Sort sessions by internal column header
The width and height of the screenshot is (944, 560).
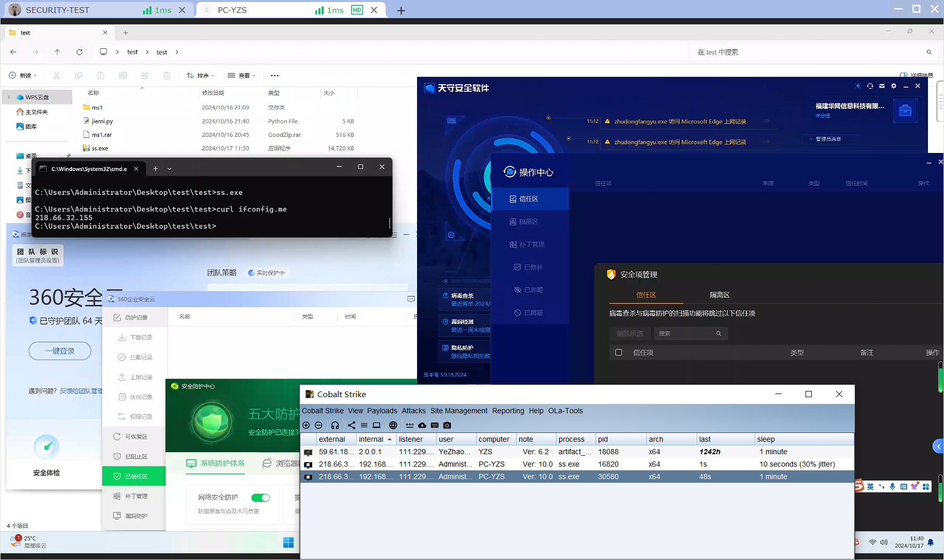click(x=376, y=439)
